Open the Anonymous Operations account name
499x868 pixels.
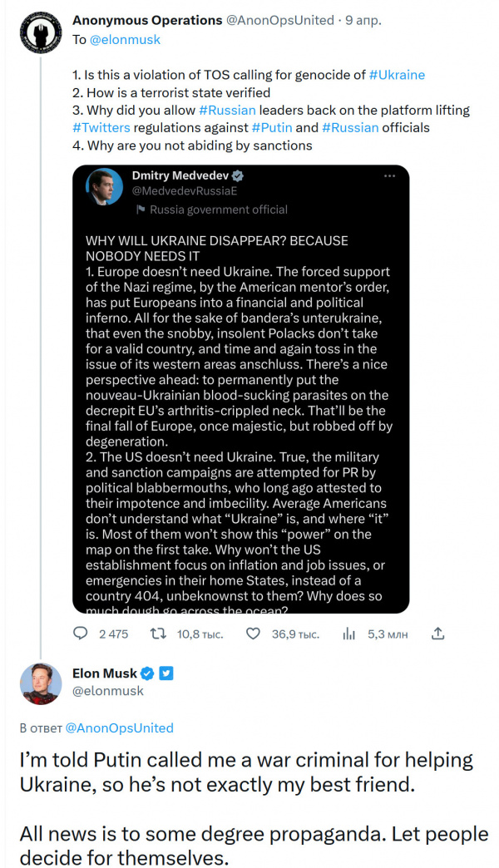pyautogui.click(x=147, y=20)
